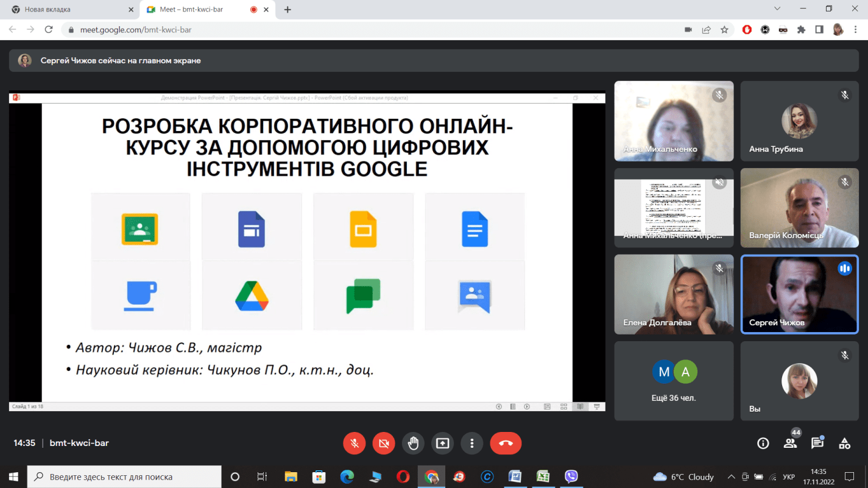The image size is (868, 488).
Task: Select Елена Долгалёва's video tile
Action: click(674, 294)
